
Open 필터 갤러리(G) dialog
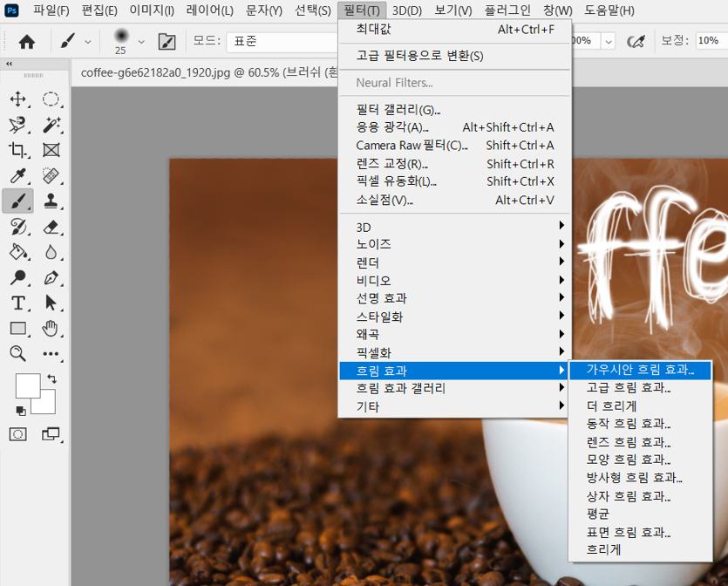coord(455,110)
